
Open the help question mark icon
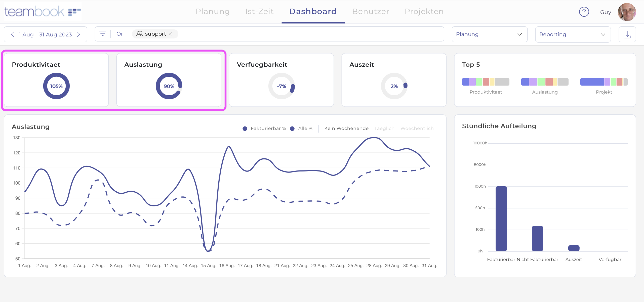[x=584, y=12]
